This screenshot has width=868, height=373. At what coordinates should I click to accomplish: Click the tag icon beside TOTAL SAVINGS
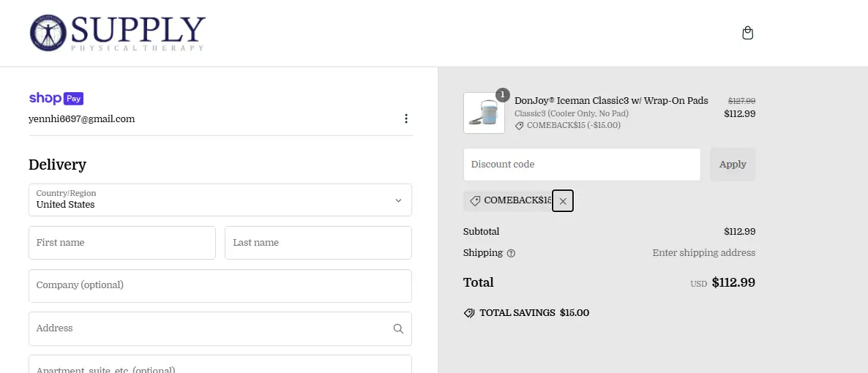(x=469, y=313)
